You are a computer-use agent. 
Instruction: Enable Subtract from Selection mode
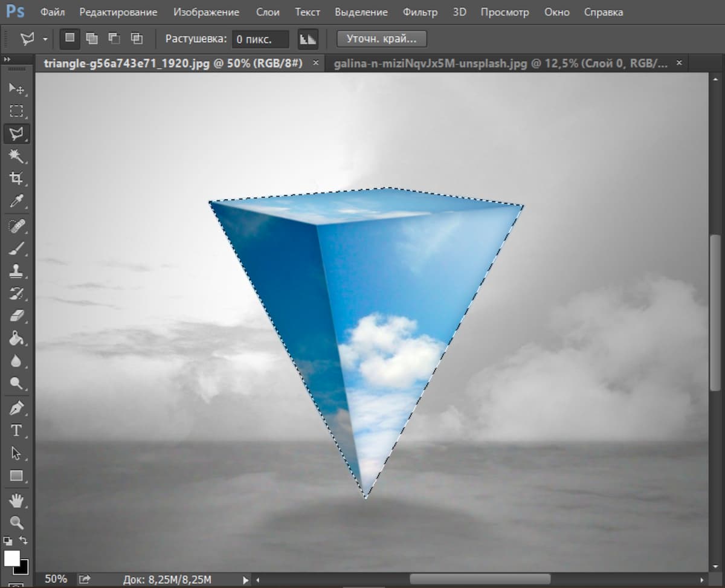point(114,39)
